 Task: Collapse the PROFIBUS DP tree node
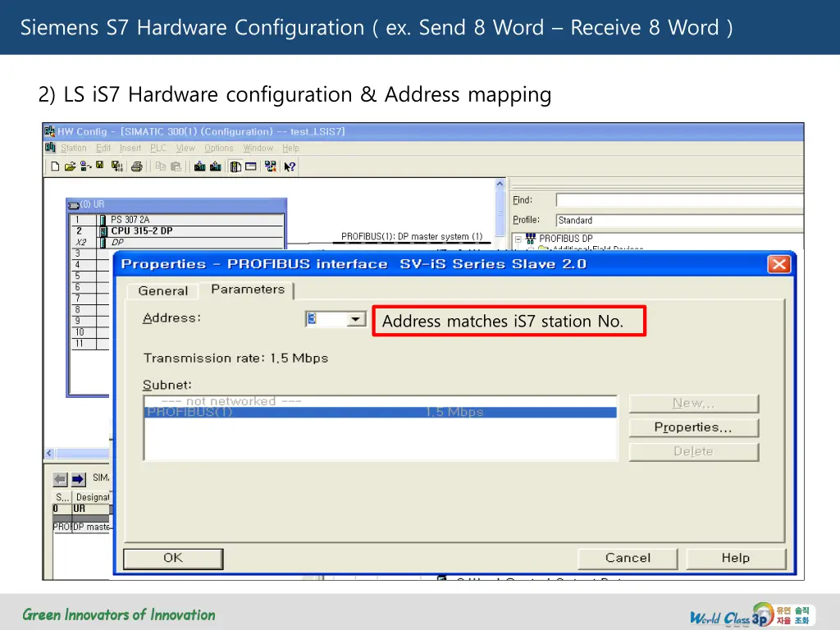518,239
